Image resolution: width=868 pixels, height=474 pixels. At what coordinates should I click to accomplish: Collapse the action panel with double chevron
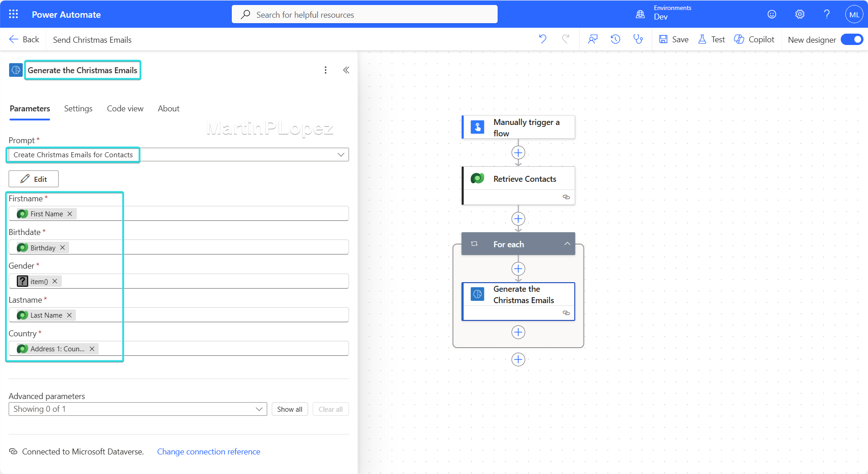(x=346, y=70)
